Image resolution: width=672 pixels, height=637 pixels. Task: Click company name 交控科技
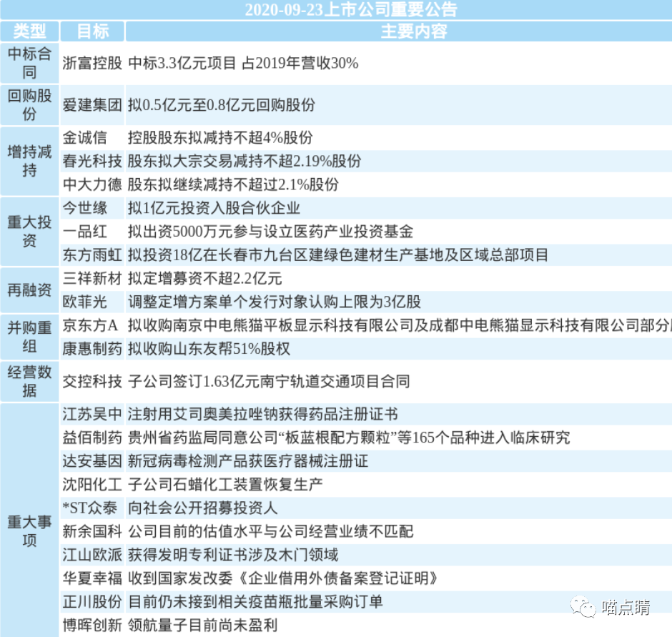coord(92,382)
